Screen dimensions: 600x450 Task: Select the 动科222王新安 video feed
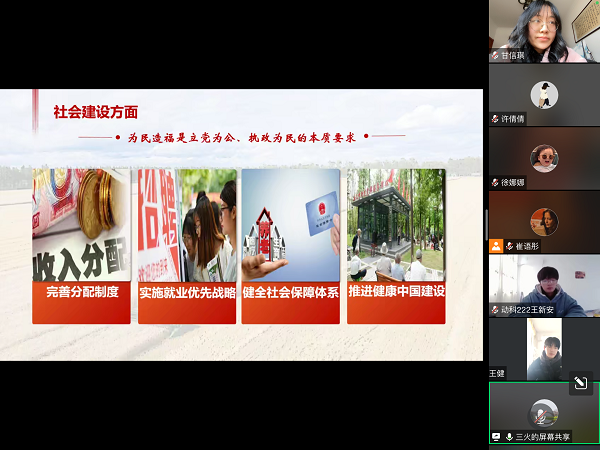[544, 283]
